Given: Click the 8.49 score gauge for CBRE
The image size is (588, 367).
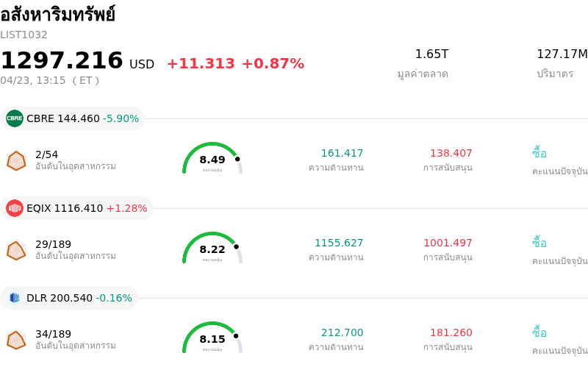Looking at the screenshot, I should coord(212,159).
